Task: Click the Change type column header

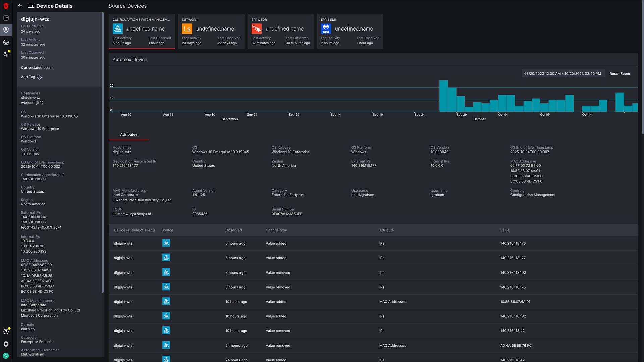Action: tap(276, 230)
